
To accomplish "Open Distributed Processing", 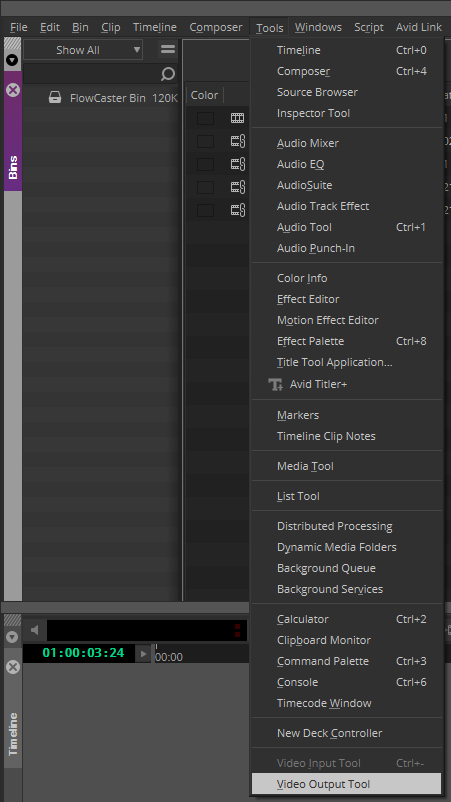I will pos(347,526).
